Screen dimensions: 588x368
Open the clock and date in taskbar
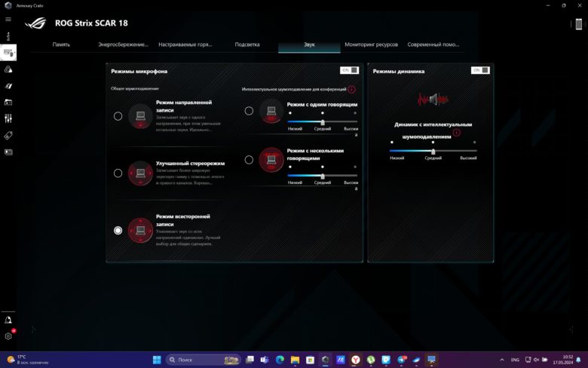[x=563, y=360]
